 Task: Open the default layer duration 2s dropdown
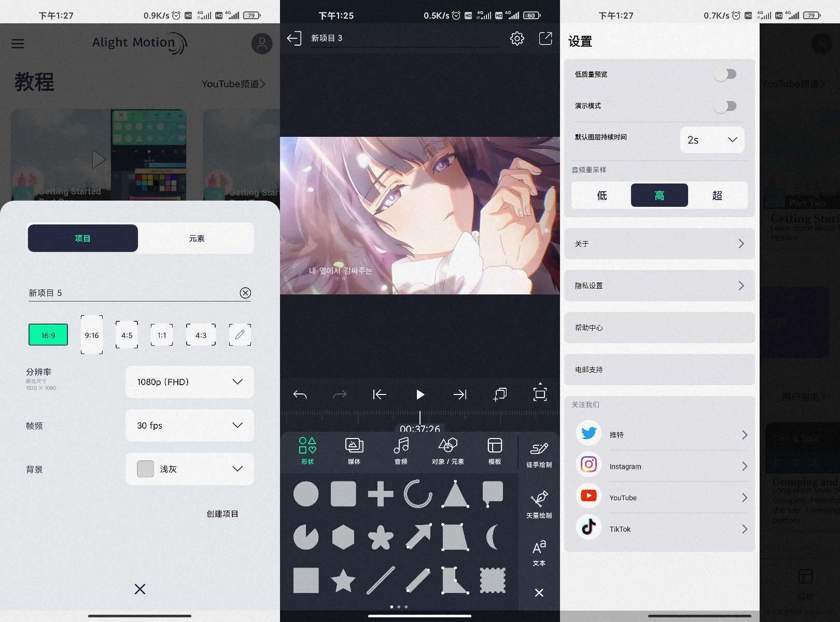click(712, 140)
